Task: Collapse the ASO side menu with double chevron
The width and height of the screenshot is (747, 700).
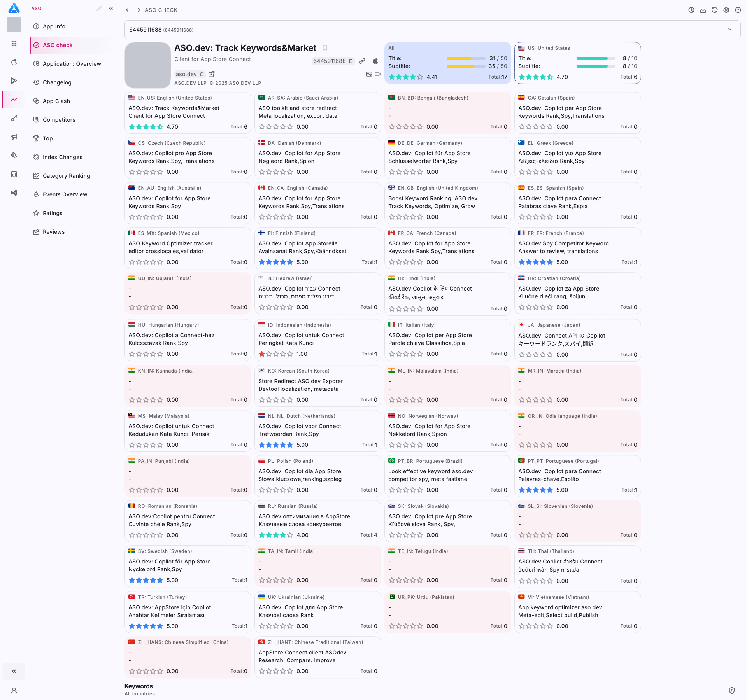Action: [111, 9]
